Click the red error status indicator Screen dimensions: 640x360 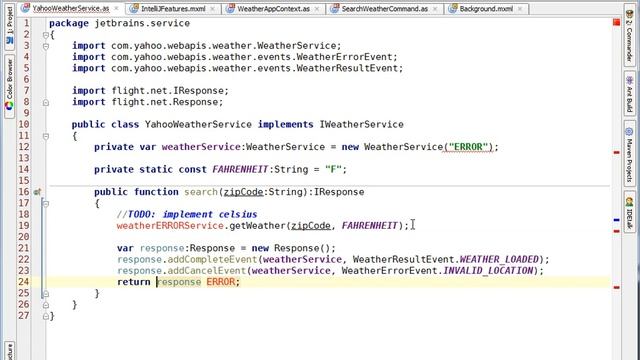click(x=616, y=22)
